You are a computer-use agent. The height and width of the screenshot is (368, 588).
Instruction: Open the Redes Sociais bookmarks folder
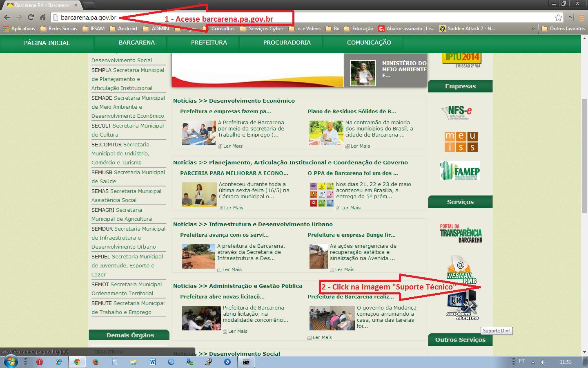58,29
